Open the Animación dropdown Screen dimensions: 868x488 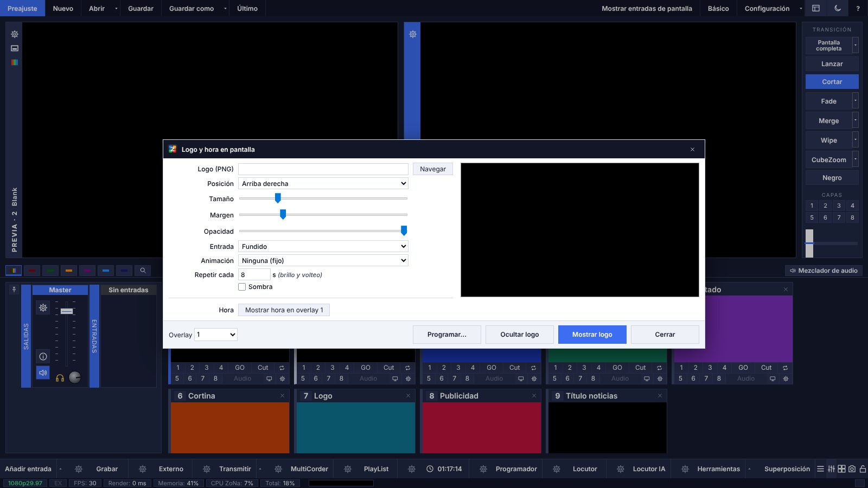(323, 261)
